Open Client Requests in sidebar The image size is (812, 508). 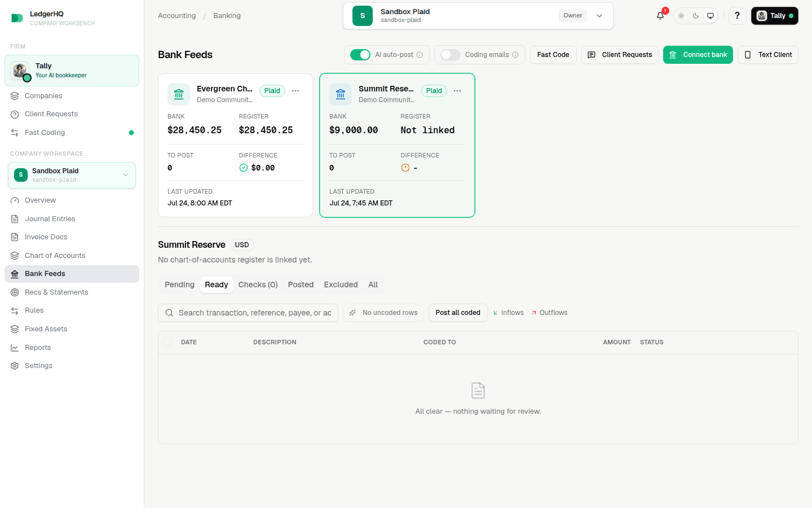[x=72, y=114]
